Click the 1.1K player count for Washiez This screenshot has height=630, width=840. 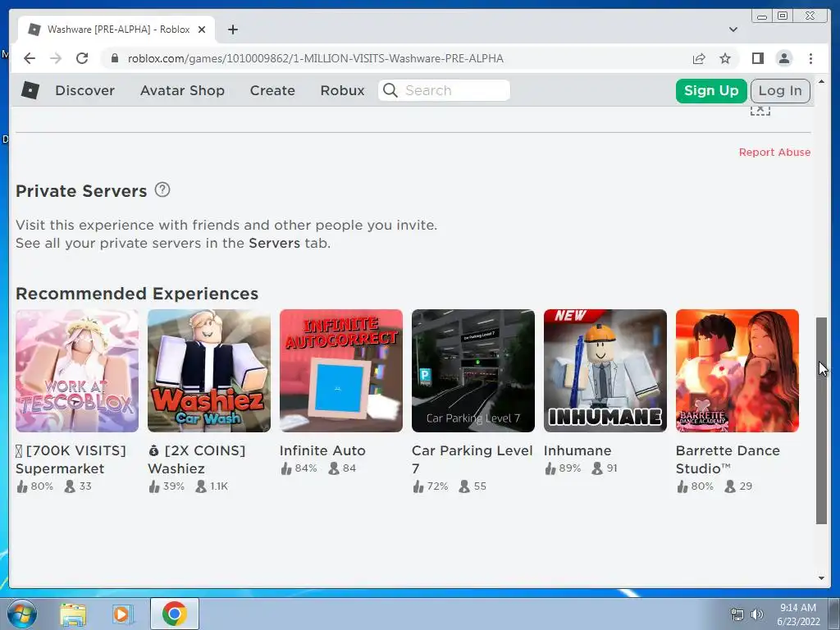click(212, 486)
